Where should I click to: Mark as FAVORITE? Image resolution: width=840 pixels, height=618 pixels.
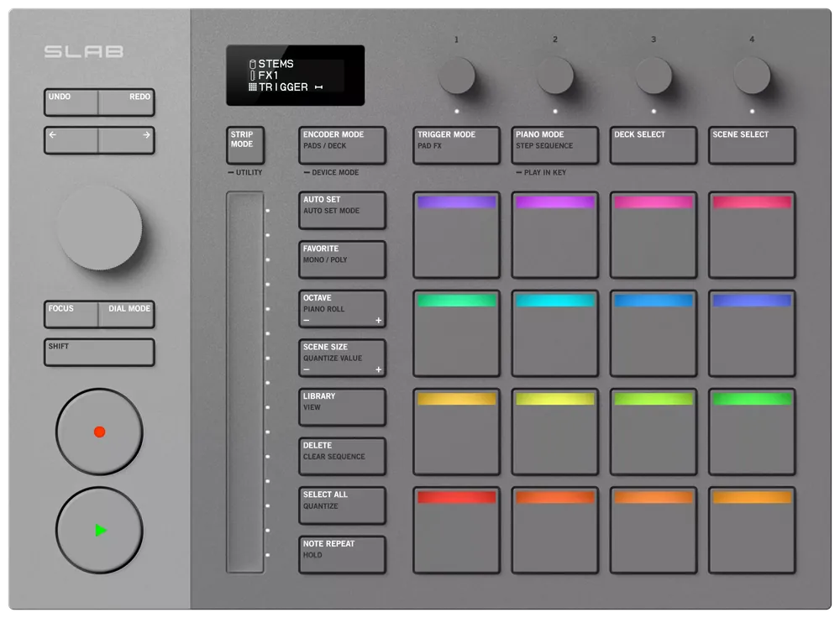pyautogui.click(x=343, y=259)
